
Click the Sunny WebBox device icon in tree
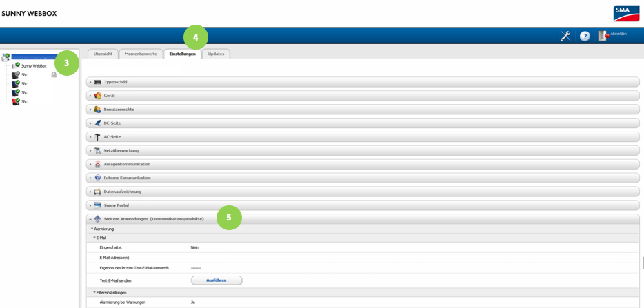point(17,65)
